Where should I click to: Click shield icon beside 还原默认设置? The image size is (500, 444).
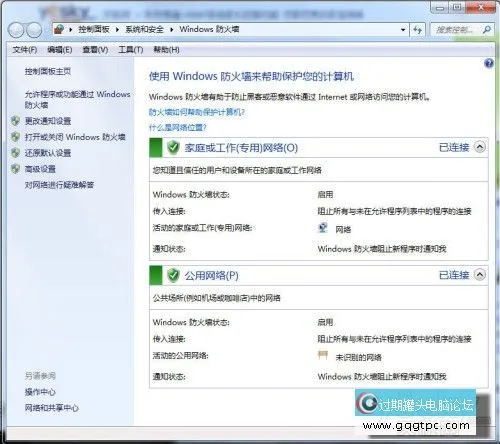pos(16,153)
